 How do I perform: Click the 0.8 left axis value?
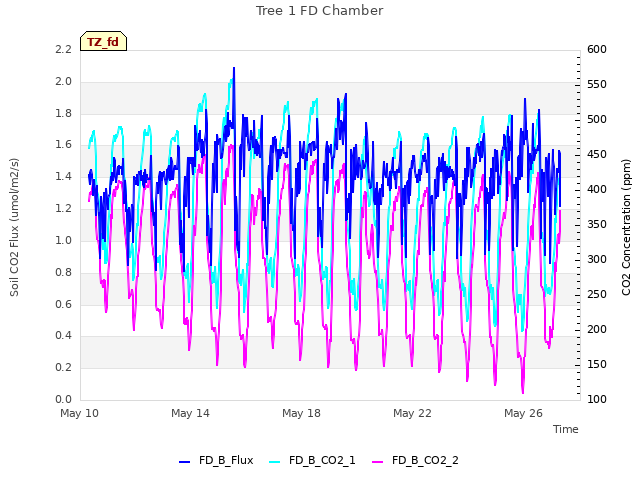tap(63, 272)
